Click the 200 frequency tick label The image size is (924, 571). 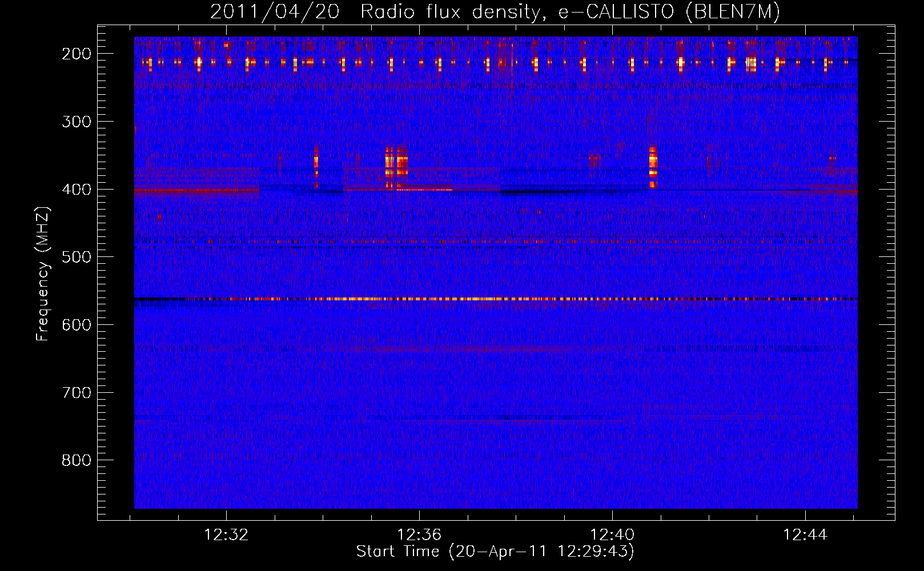tap(77, 54)
